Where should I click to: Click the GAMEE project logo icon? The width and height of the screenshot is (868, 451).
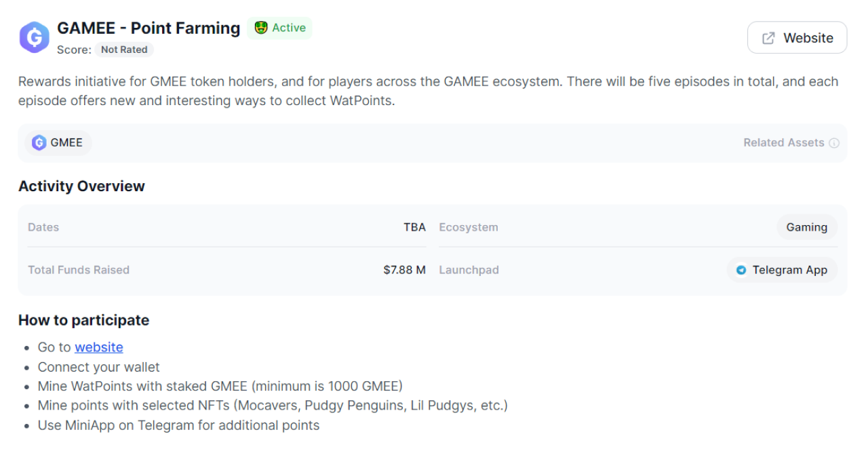[x=34, y=37]
